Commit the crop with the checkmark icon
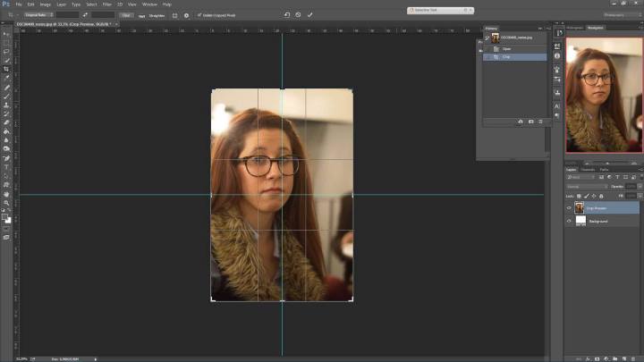Image resolution: width=644 pixels, height=362 pixels. pos(310,14)
